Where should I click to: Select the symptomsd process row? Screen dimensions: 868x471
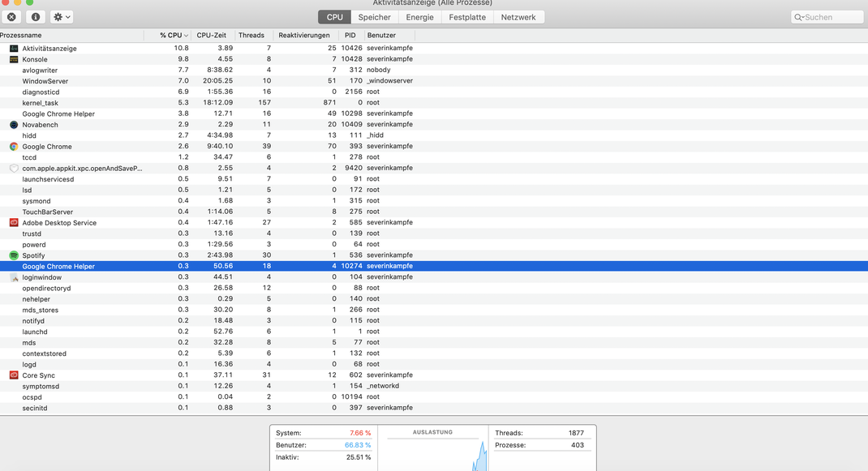(434, 387)
